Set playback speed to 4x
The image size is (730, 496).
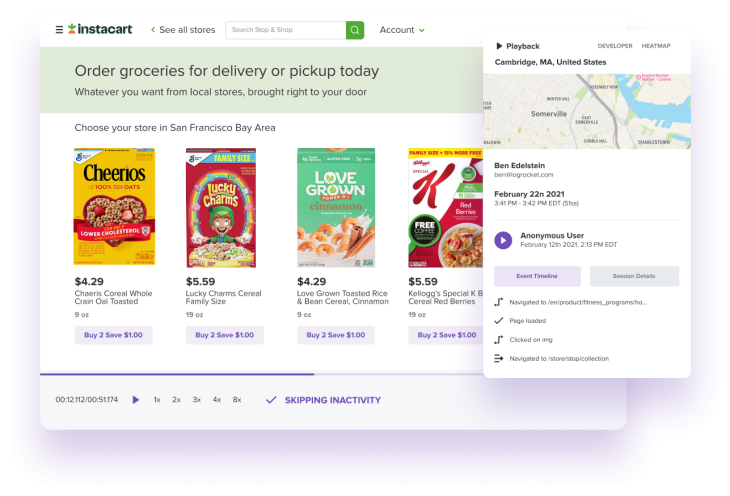coord(216,400)
